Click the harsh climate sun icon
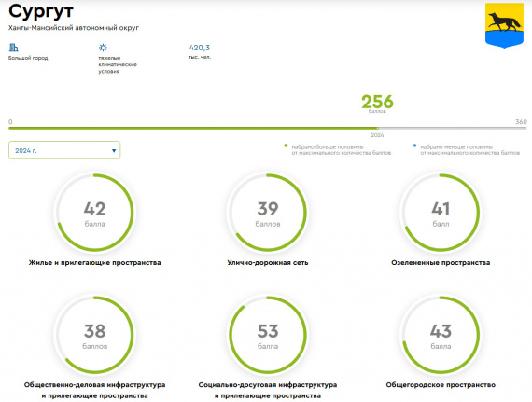Screen dimensions: 532x402 pyautogui.click(x=103, y=48)
